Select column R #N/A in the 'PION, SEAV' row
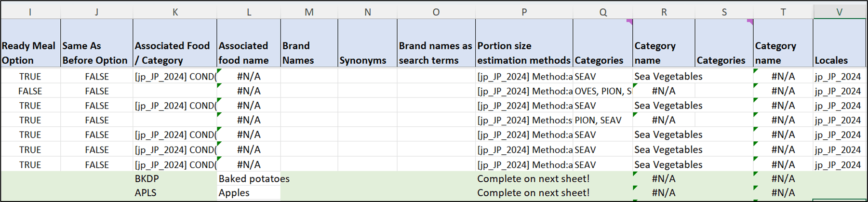 (664, 120)
